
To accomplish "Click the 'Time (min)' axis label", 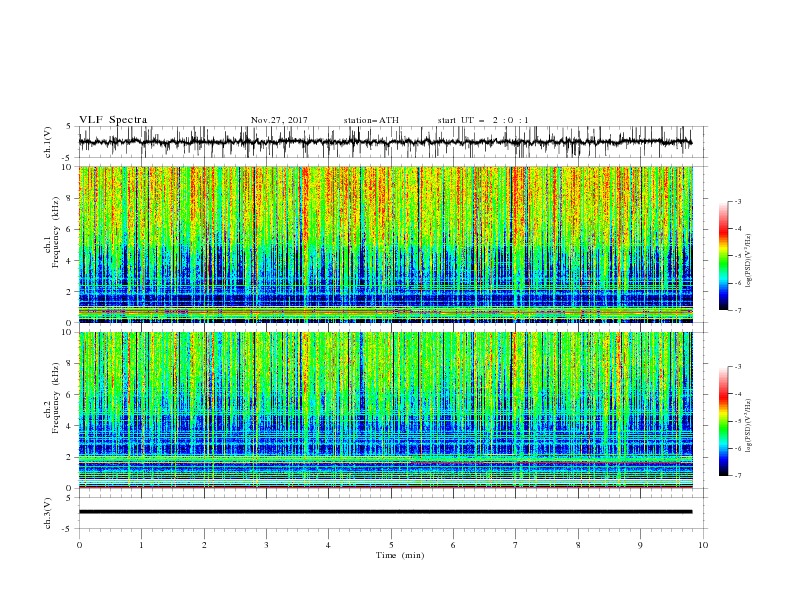I will (400, 555).
